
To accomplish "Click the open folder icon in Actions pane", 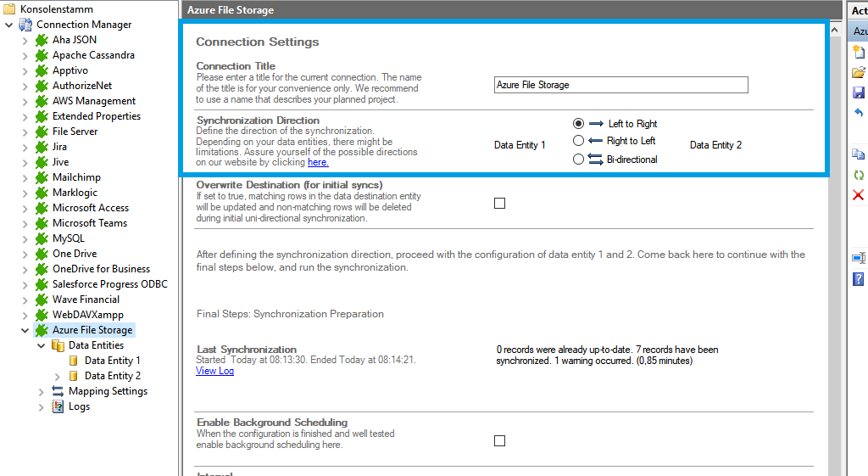I will click(x=858, y=72).
